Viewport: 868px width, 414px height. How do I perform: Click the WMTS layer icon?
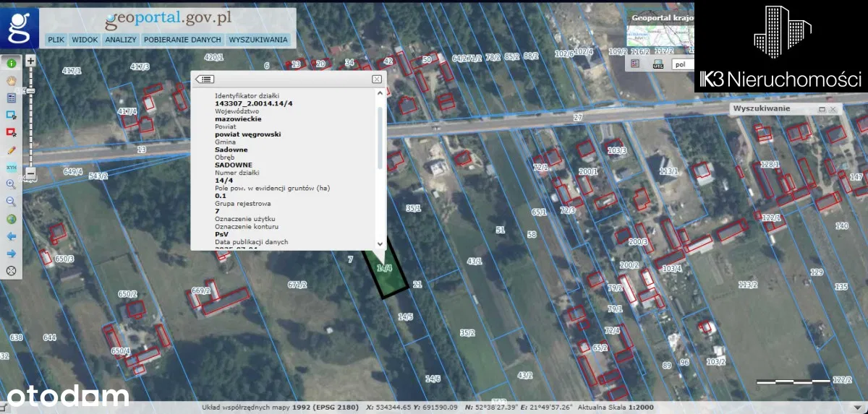pos(658,64)
